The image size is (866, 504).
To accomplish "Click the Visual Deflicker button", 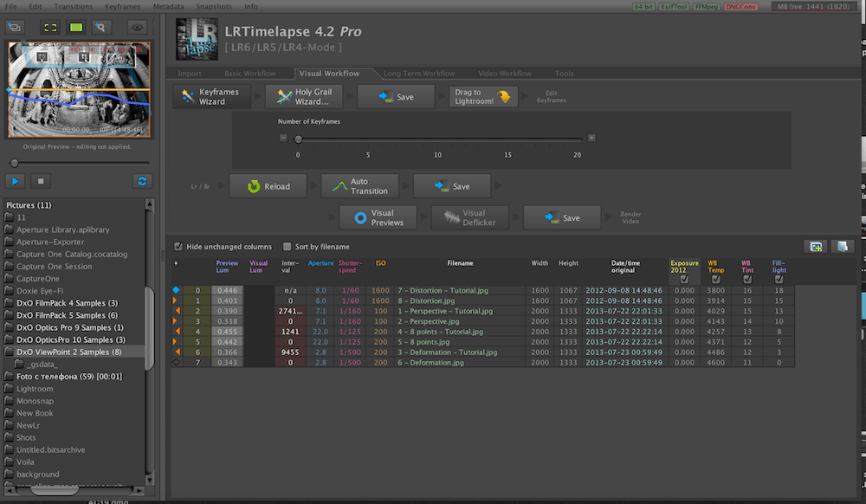I will pos(470,217).
